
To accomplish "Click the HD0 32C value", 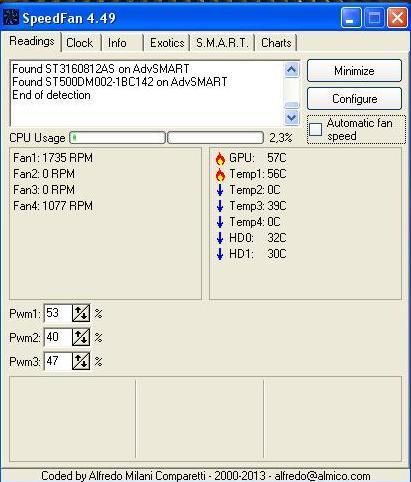I will 277,238.
